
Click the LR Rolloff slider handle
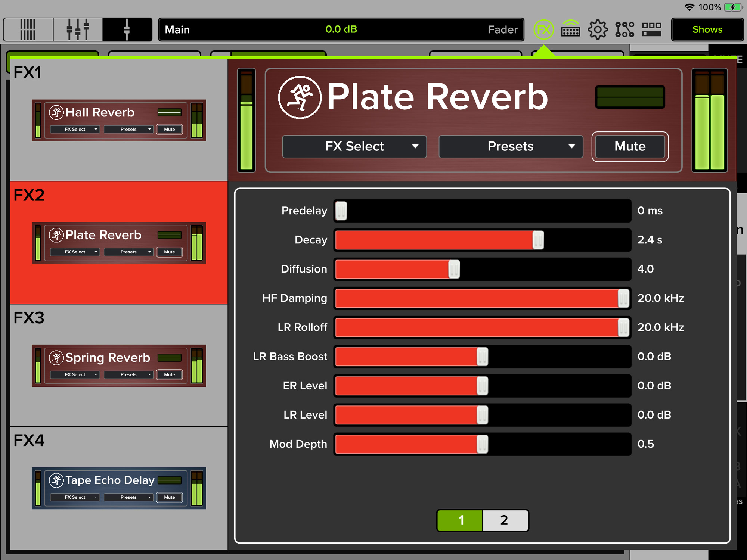623,327
